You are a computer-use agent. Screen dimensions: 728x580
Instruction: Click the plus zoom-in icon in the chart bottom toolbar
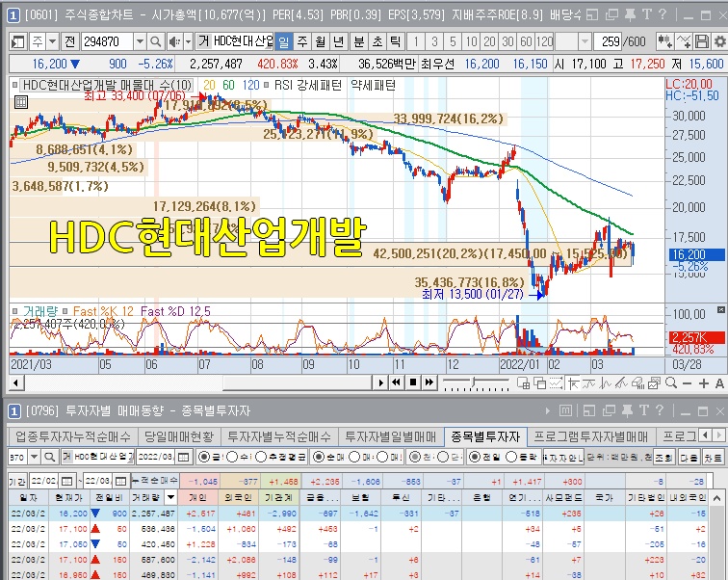point(703,383)
